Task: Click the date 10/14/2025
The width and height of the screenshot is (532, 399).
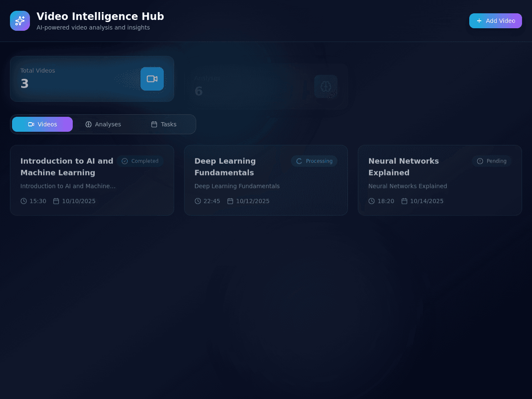Action: pos(427,201)
